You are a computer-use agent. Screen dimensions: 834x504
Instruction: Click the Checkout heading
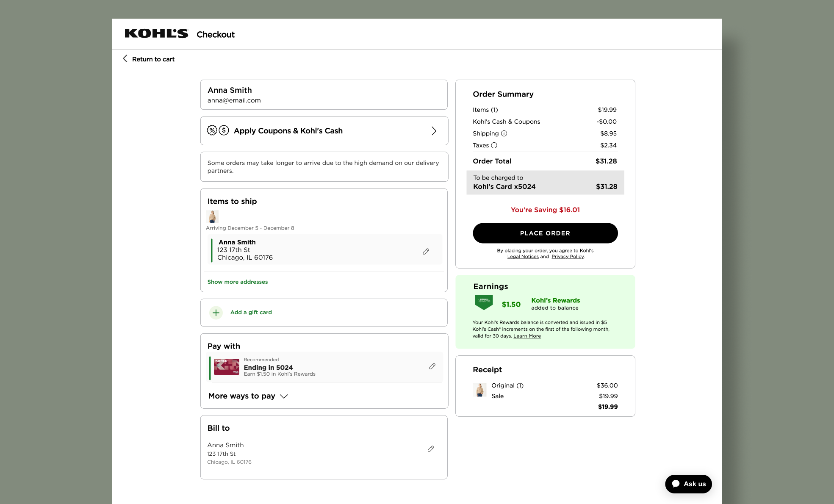point(216,35)
